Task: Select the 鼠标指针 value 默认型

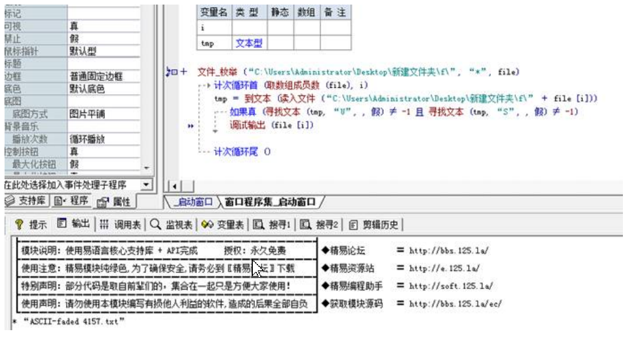Action: tap(104, 51)
